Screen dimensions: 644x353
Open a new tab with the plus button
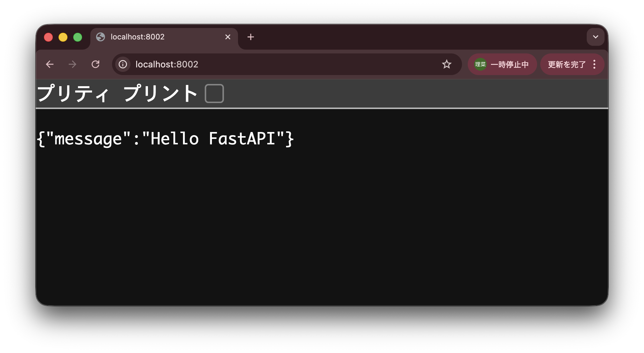coord(251,37)
